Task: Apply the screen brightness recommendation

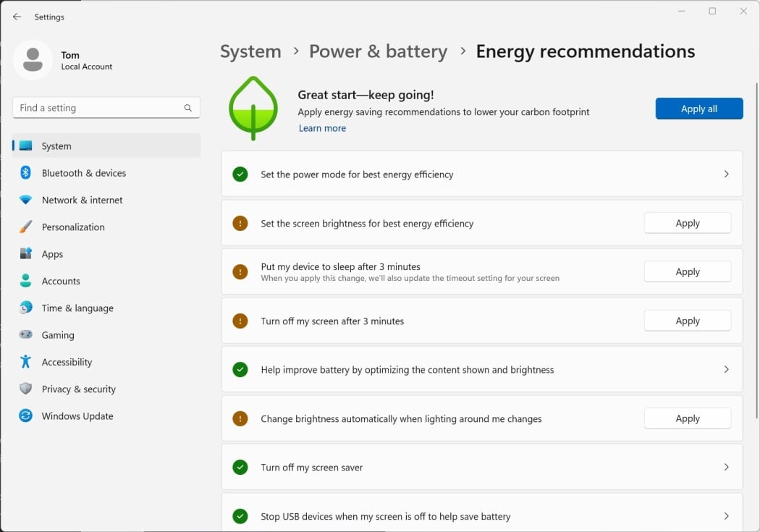Action: click(x=687, y=222)
